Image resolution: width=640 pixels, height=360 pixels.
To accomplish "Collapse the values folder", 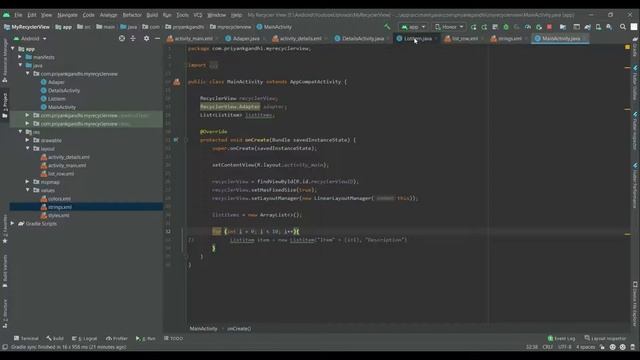I will [x=27, y=190].
